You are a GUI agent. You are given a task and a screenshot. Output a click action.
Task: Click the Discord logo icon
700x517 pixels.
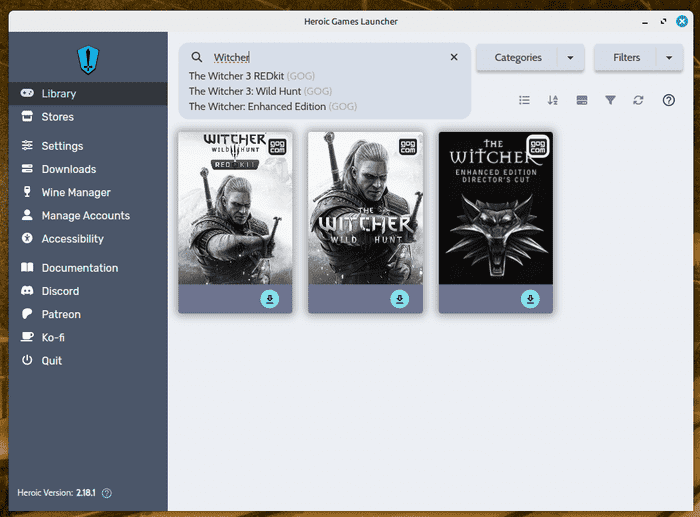[27, 291]
